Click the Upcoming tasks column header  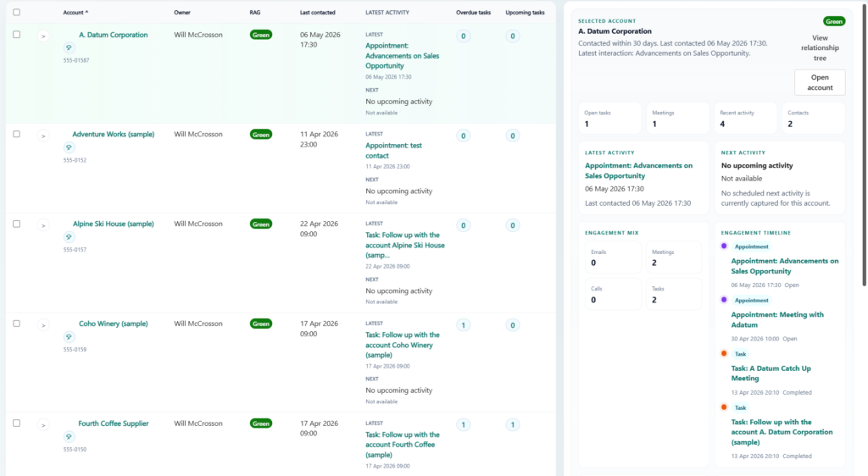coord(525,12)
